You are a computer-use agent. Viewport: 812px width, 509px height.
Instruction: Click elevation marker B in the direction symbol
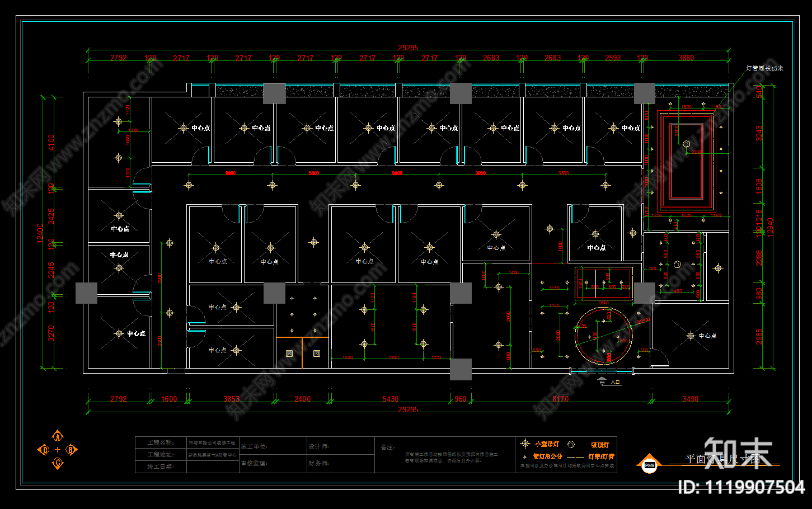coord(71,449)
